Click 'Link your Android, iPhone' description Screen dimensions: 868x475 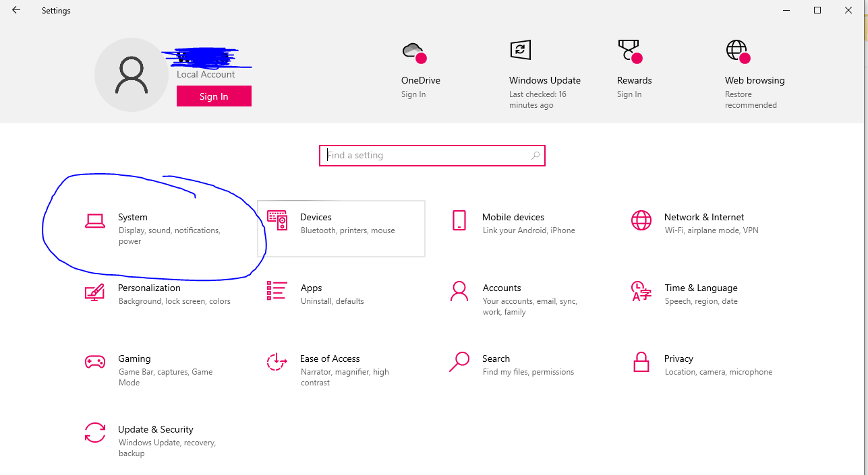(529, 230)
